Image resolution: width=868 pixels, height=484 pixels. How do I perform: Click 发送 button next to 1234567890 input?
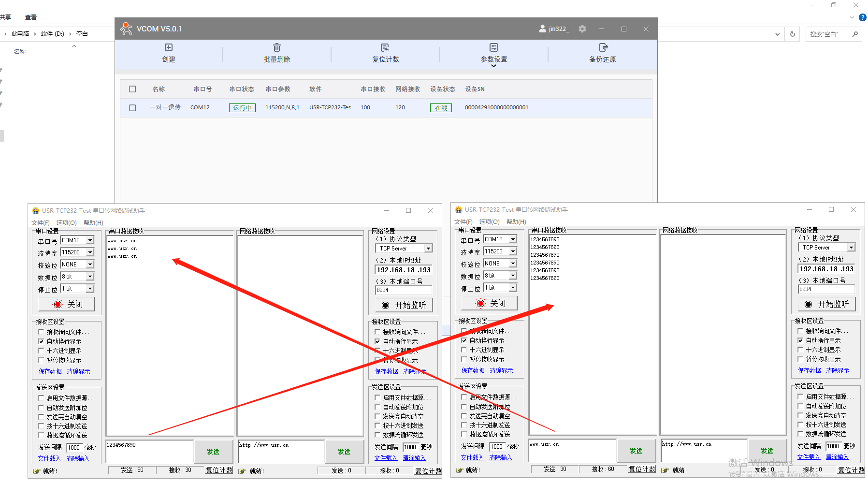coord(213,452)
